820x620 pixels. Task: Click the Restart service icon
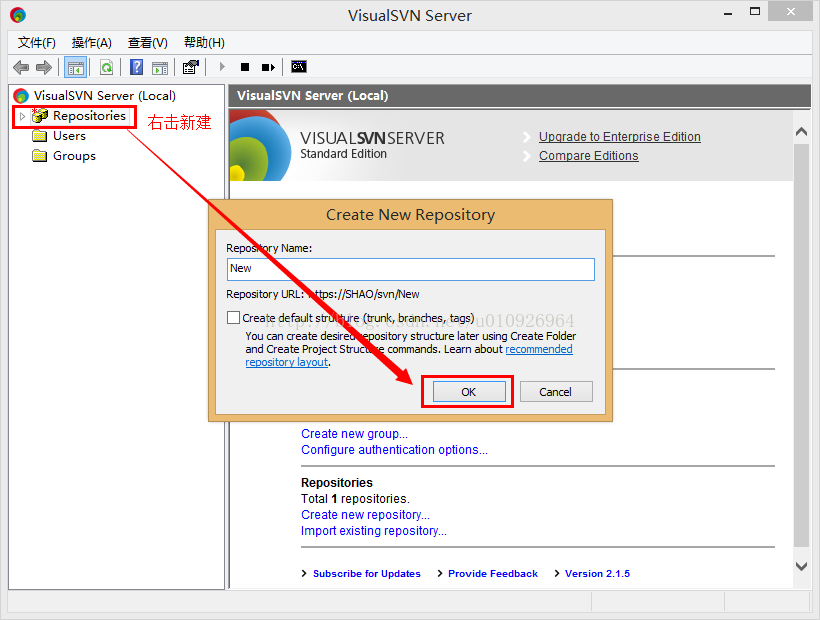[x=268, y=67]
